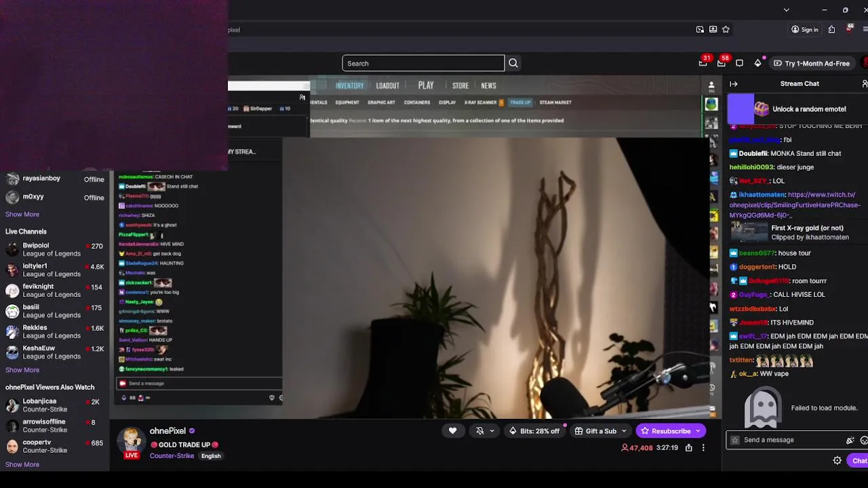Open chat settings gear icon
This screenshot has width=868, height=488.
[x=837, y=461]
